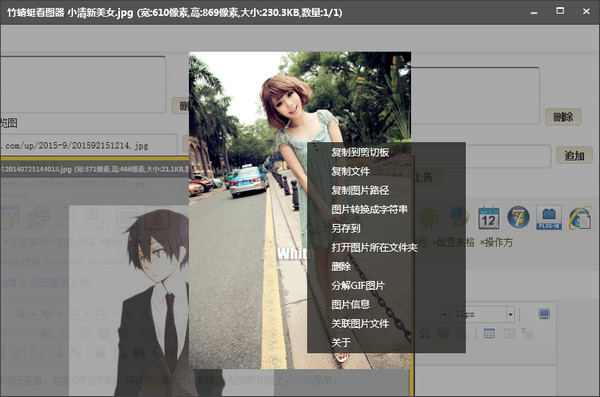Click 复制图片路径 menu entry
This screenshot has width=600, height=397.
(x=360, y=190)
